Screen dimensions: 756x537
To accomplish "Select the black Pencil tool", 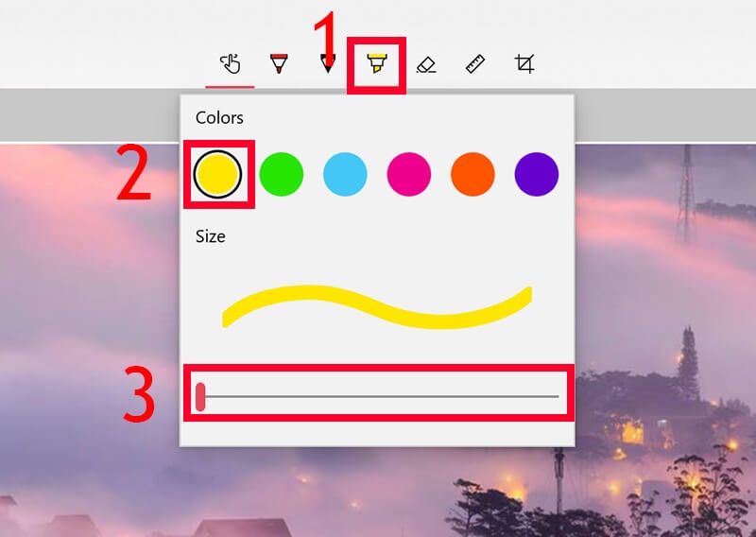I will [x=328, y=63].
